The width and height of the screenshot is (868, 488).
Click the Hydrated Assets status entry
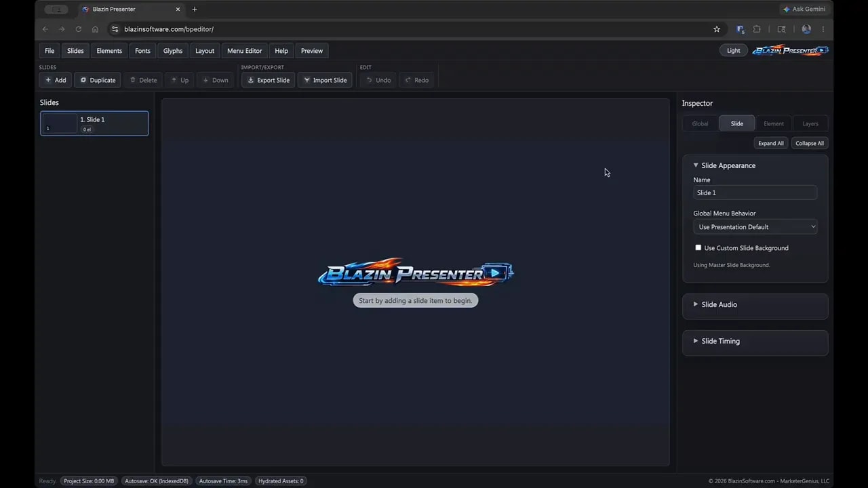pos(281,481)
